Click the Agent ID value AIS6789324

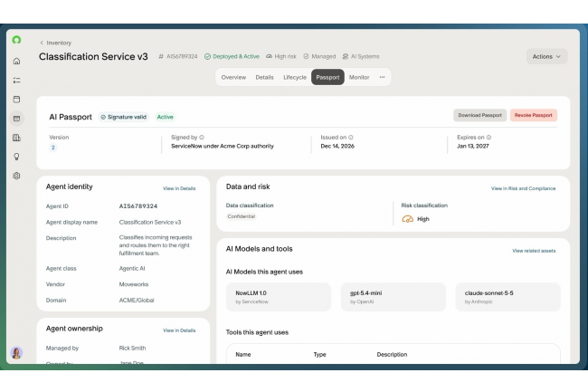point(138,206)
